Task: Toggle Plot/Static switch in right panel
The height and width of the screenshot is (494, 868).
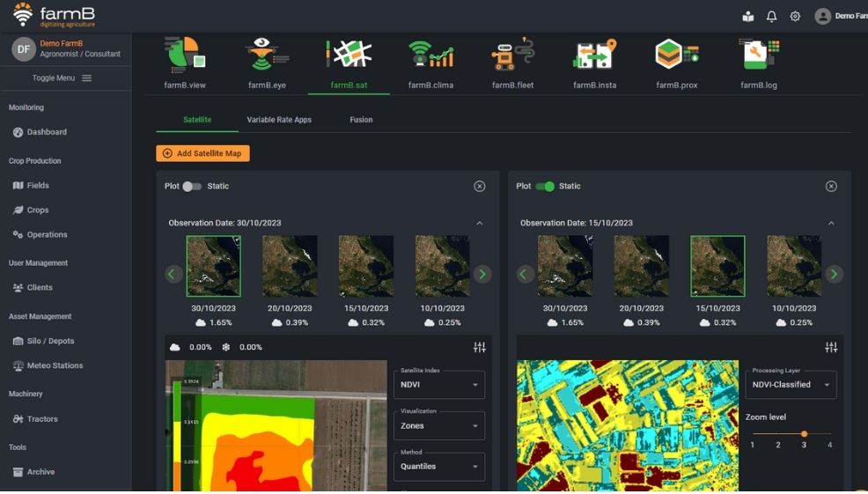Action: pos(545,187)
